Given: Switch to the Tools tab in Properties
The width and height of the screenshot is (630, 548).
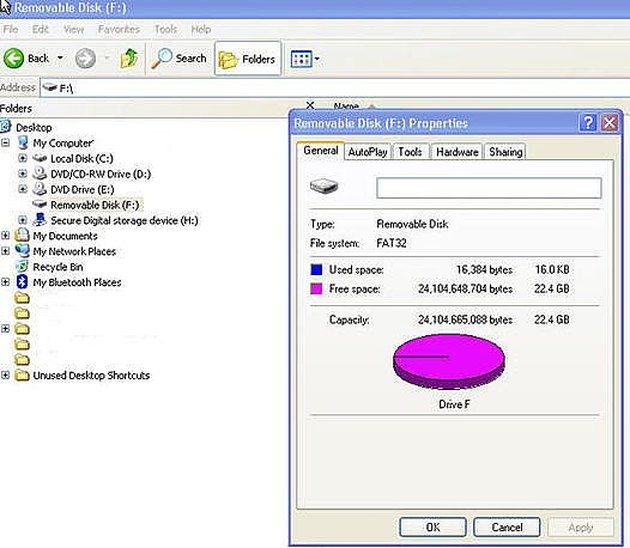Looking at the screenshot, I should pos(410,152).
